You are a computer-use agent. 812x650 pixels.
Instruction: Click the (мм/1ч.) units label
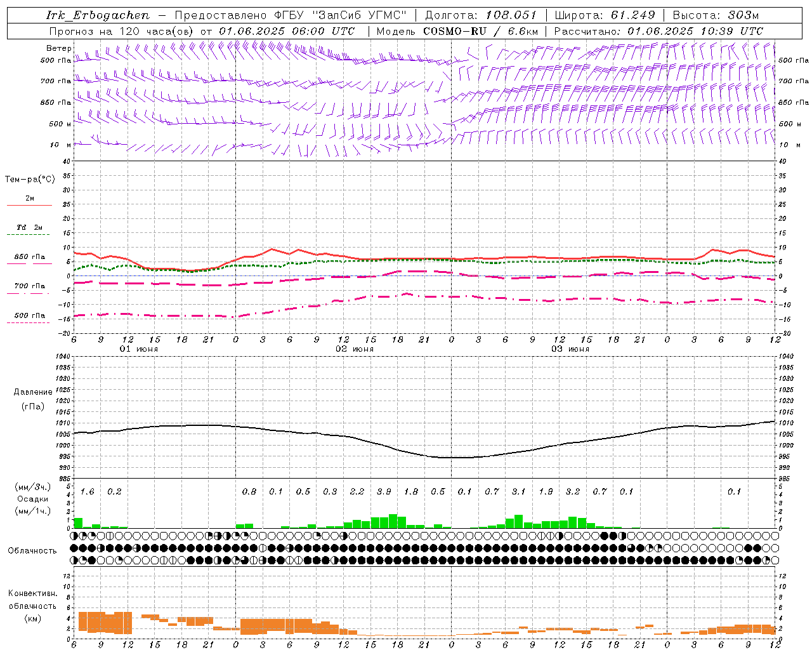32,511
